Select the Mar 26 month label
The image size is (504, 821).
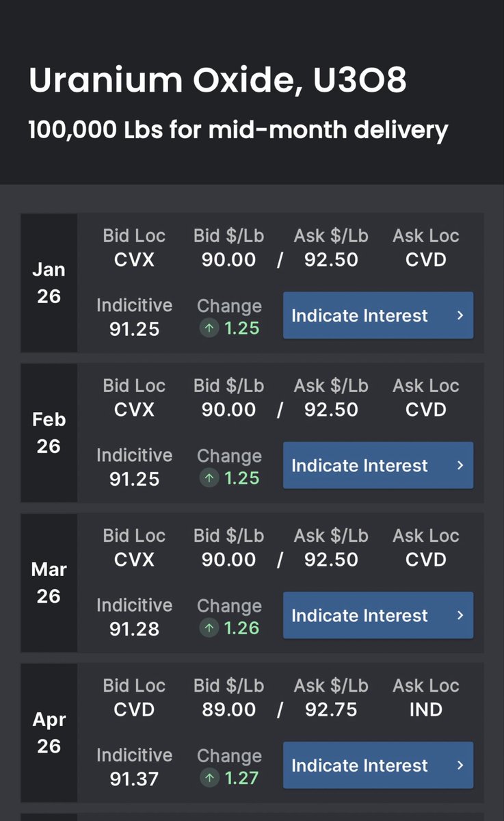click(x=49, y=582)
